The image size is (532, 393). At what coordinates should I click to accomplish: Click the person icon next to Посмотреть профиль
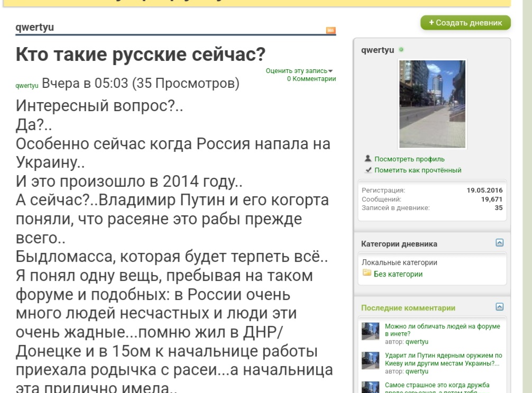(x=368, y=159)
